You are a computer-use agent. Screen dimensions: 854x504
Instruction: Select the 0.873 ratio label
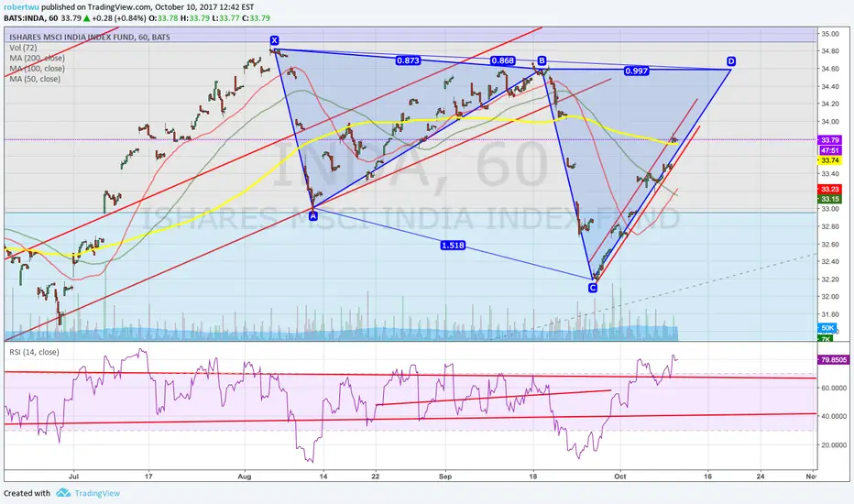[x=408, y=60]
